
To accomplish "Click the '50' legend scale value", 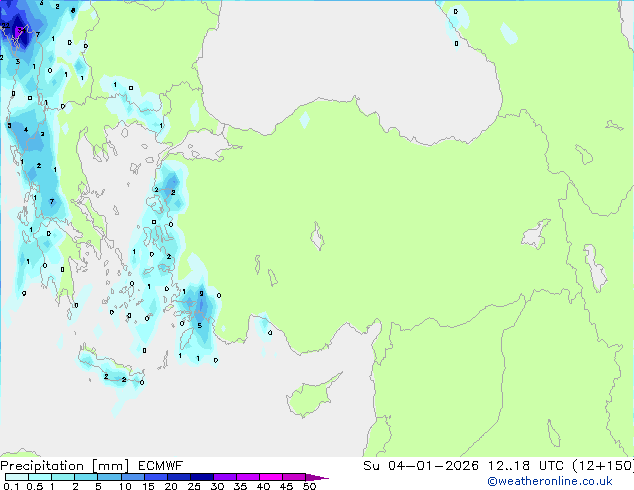I will 309,486.
